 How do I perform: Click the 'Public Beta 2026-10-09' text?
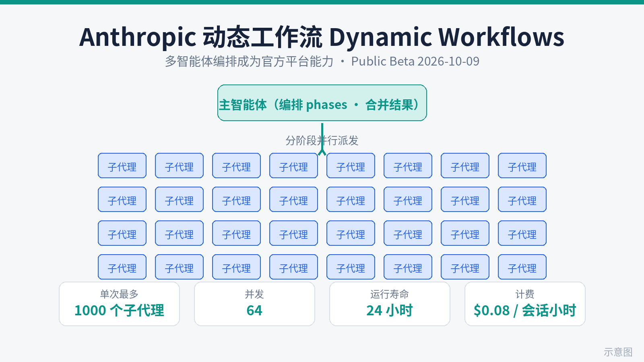415,61
